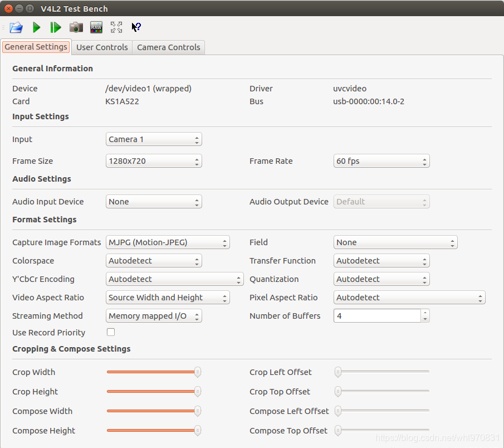This screenshot has height=448, width=504.
Task: Open the Camera Controls tab
Action: [x=169, y=47]
